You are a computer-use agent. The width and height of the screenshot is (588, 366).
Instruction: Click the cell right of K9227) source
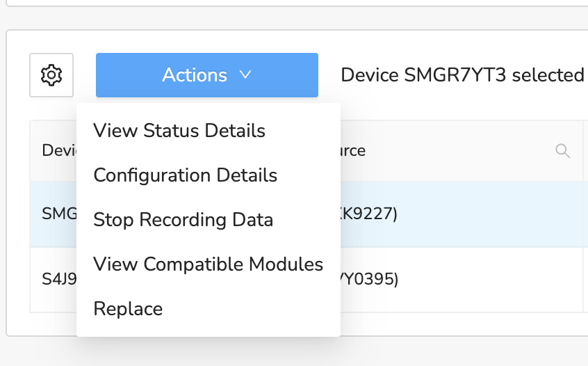coord(585,214)
